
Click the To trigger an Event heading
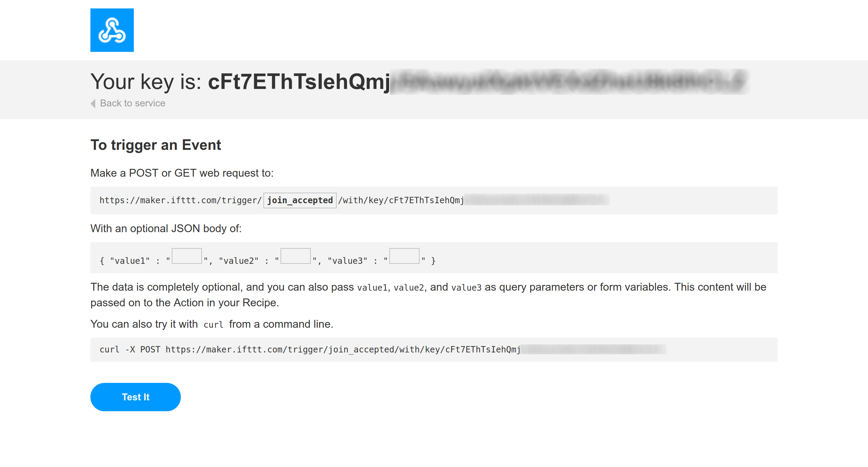point(156,145)
